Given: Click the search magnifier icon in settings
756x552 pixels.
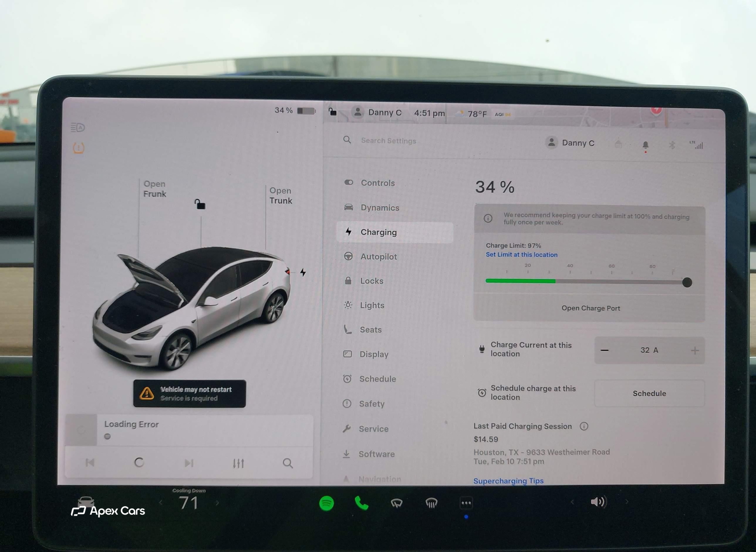Looking at the screenshot, I should click(x=347, y=140).
